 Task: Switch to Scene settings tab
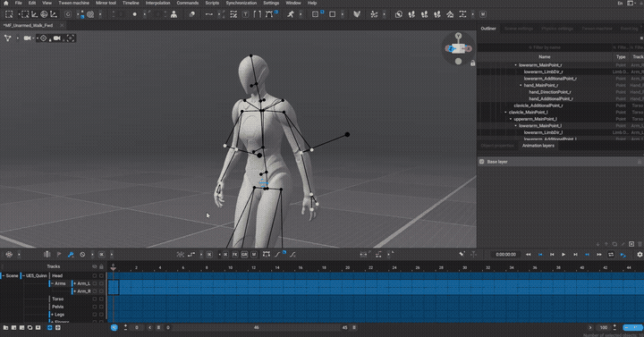518,29
